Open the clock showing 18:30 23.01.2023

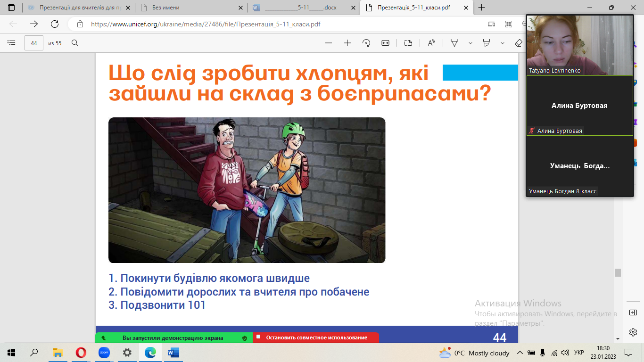click(x=603, y=353)
